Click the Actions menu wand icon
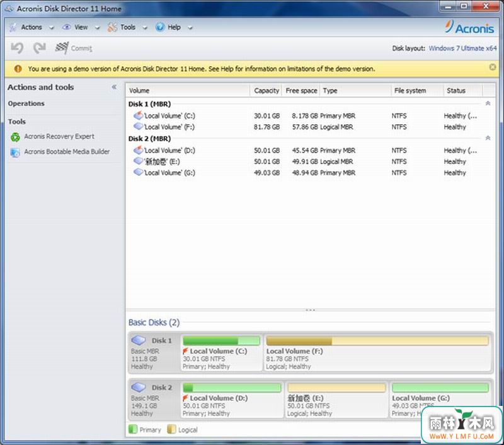Viewport: 504px width, 445px height. [x=13, y=27]
